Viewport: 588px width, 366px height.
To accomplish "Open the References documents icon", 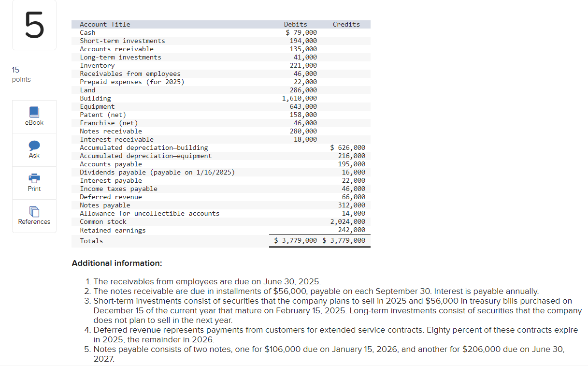I will coord(34,212).
